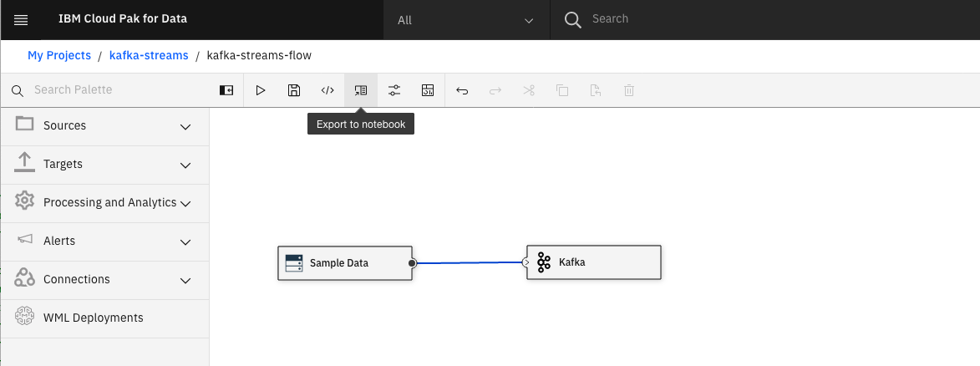This screenshot has height=366, width=980.
Task: Click the Search Palette magnifier icon
Action: tap(18, 91)
